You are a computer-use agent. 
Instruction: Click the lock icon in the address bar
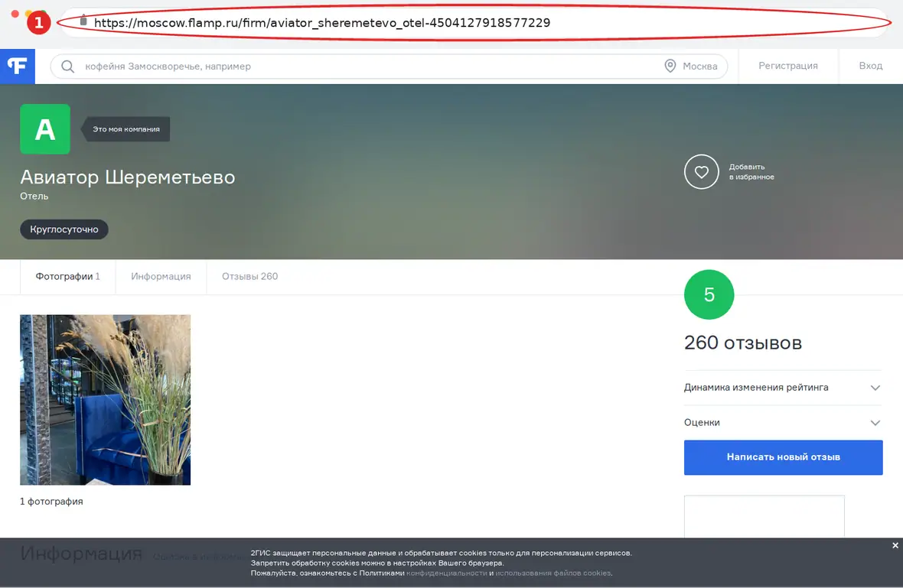[83, 21]
